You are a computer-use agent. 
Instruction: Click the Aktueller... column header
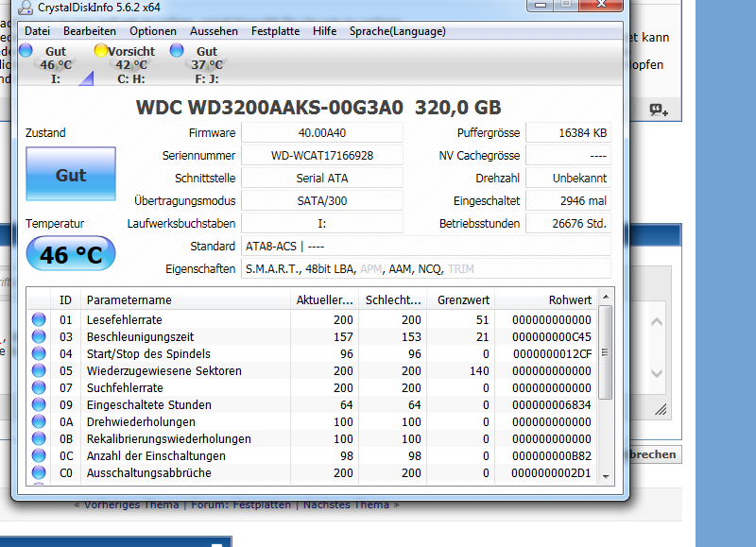coord(324,299)
